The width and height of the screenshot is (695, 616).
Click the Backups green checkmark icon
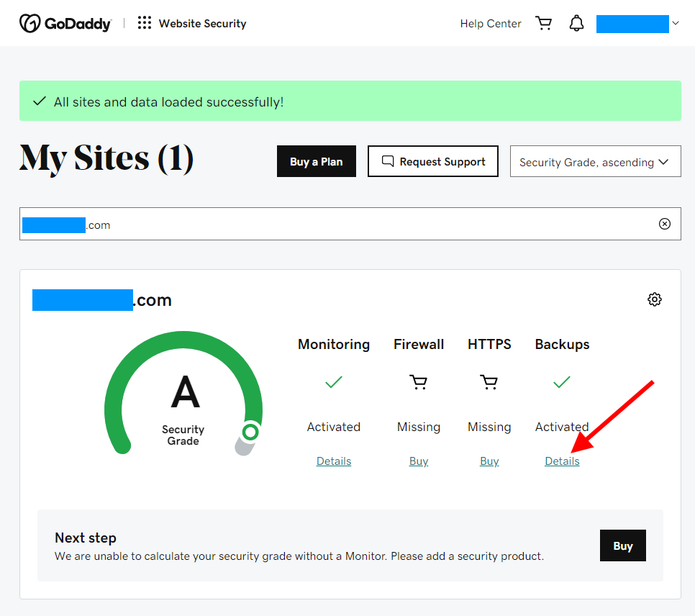[x=562, y=382]
